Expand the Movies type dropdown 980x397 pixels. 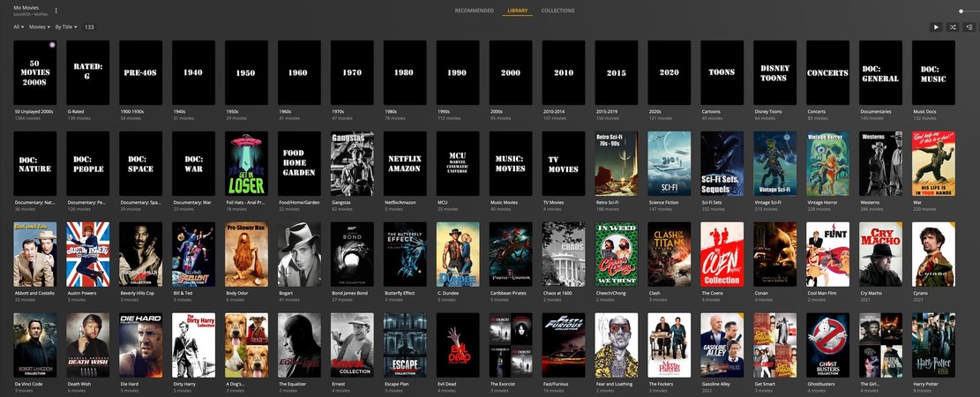tap(40, 26)
